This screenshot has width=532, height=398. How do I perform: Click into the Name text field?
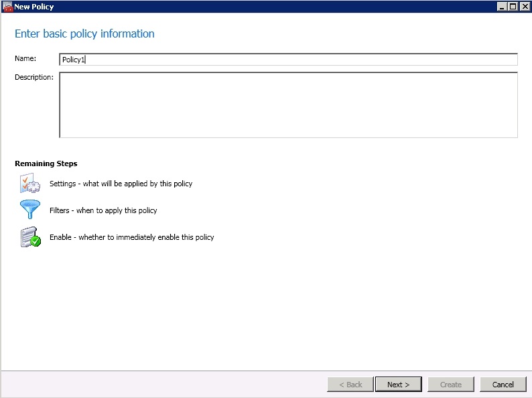click(288, 60)
